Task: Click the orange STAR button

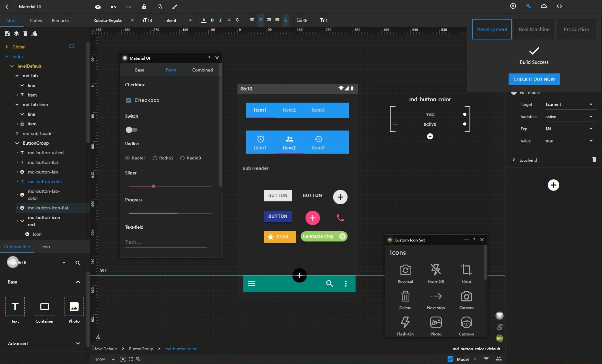Action: click(x=280, y=237)
